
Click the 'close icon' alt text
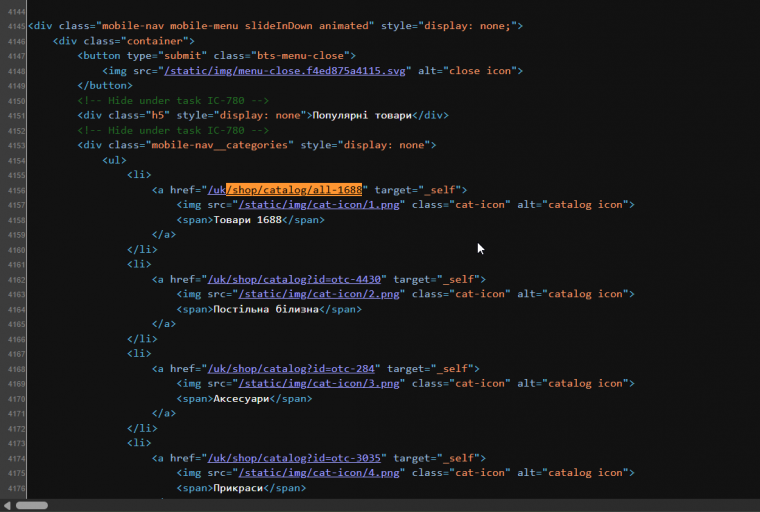tap(480, 71)
